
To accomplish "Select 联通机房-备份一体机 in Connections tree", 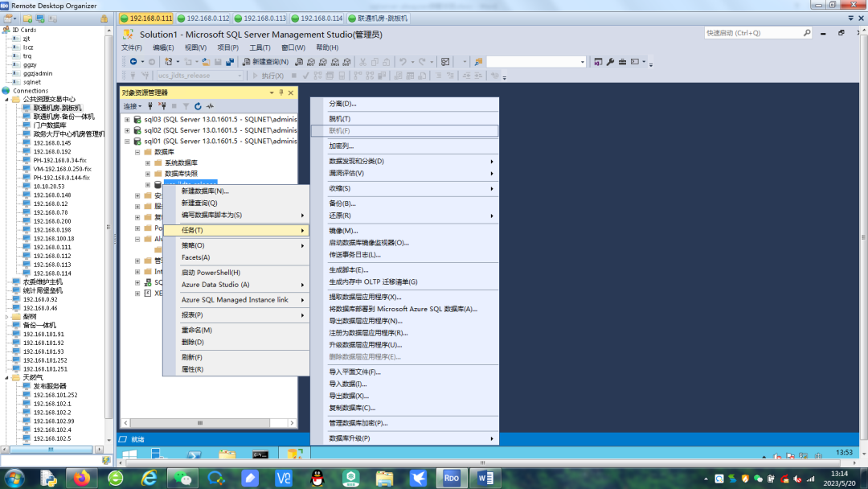I will coord(63,117).
